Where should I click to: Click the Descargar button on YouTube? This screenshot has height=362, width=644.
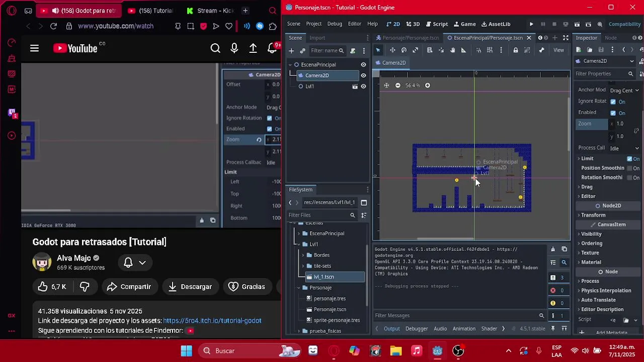(x=190, y=287)
